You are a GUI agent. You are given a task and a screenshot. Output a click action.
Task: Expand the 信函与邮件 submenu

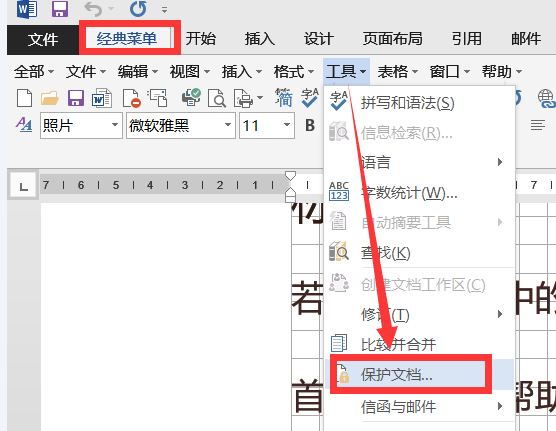(x=419, y=407)
